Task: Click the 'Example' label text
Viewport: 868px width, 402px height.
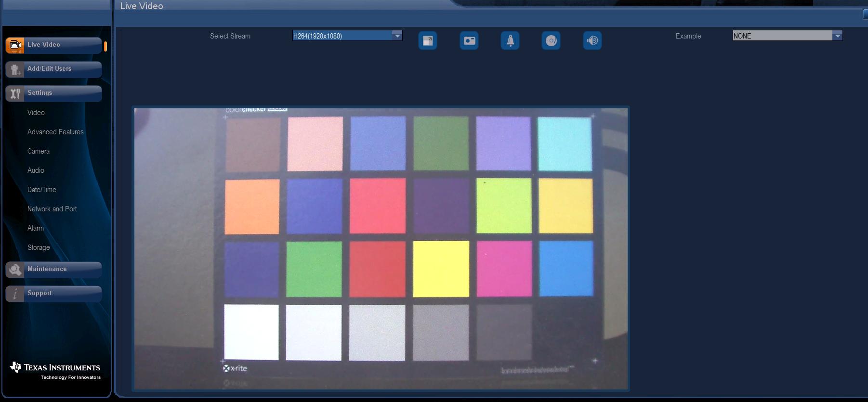Action: pyautogui.click(x=688, y=36)
